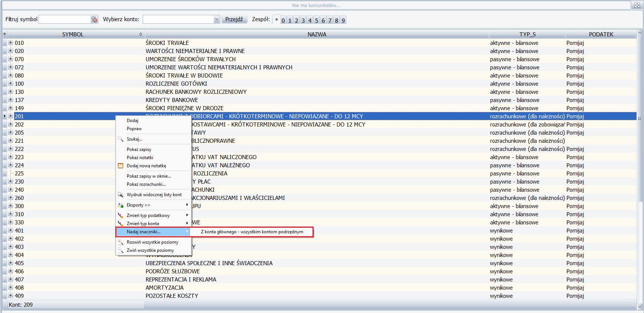
Task: Click the Rozwiń wszystkie poziomy icon
Action: click(x=120, y=242)
